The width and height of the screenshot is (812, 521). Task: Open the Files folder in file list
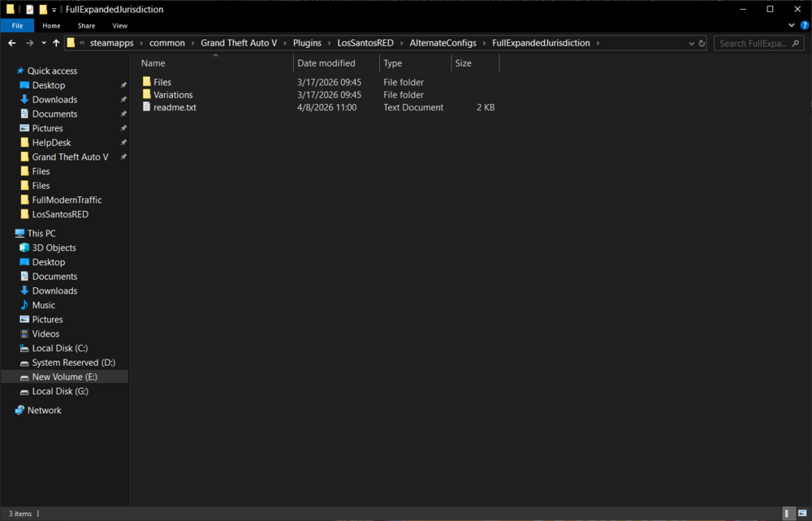click(x=162, y=82)
